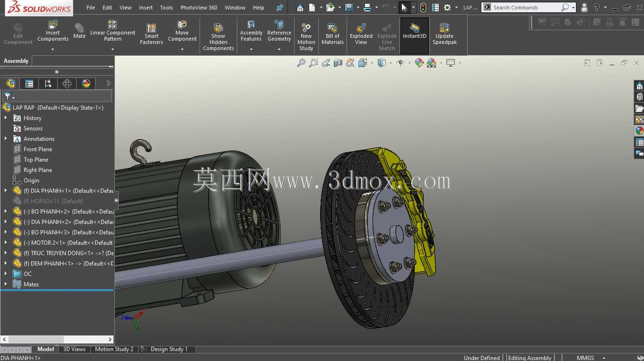Open View Orientation cube

tap(363, 63)
